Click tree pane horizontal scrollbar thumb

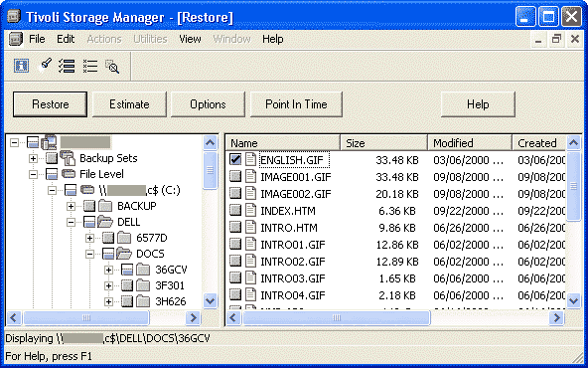coord(86,318)
